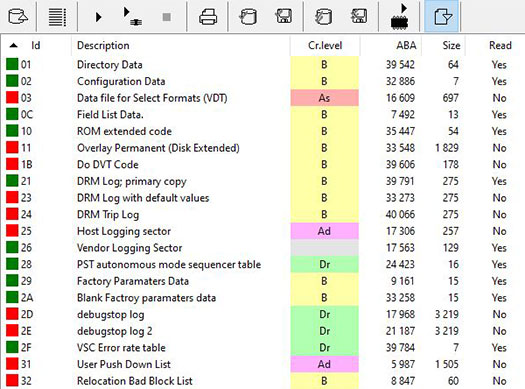Sort by the ABA column header
Screen dimensions: 525x389
406,45
